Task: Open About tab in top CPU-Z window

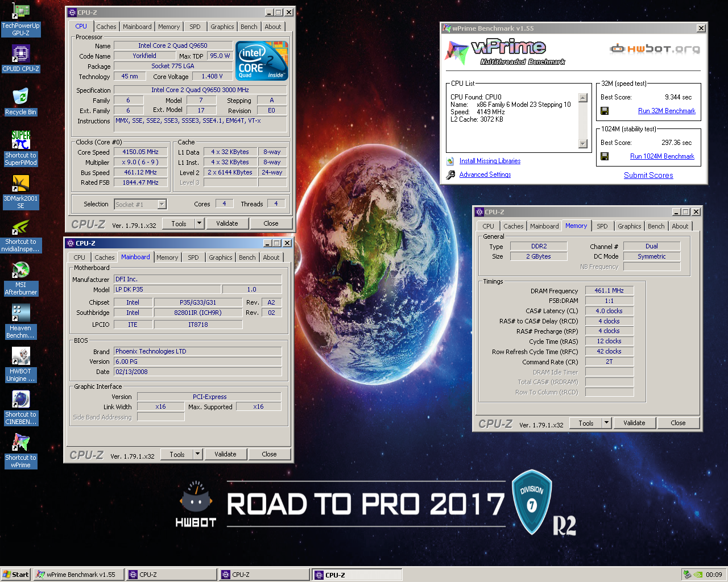Action: 273,27
